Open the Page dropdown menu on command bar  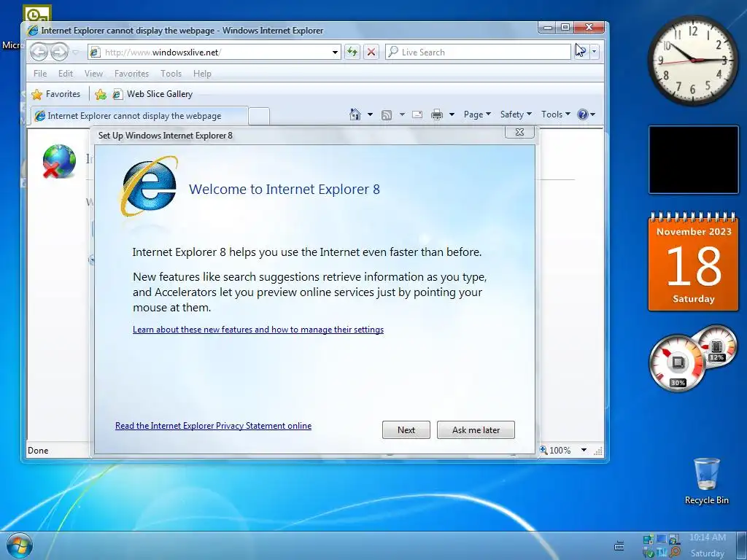click(x=477, y=114)
